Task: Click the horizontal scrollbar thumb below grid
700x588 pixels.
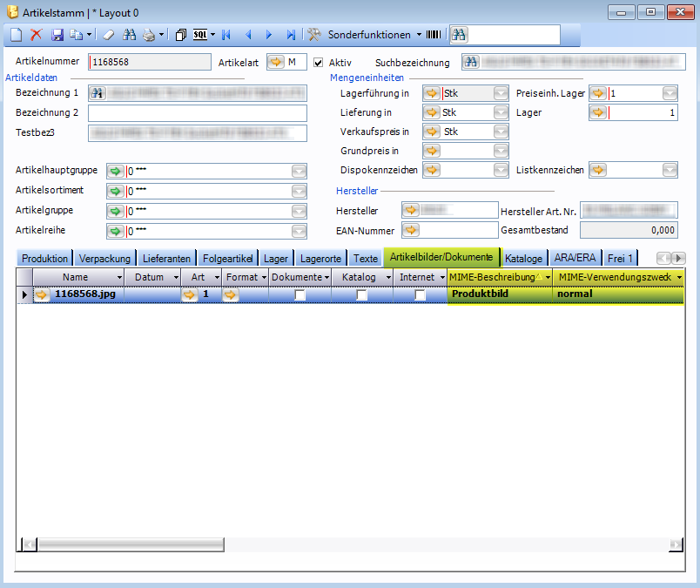Action: [131, 544]
